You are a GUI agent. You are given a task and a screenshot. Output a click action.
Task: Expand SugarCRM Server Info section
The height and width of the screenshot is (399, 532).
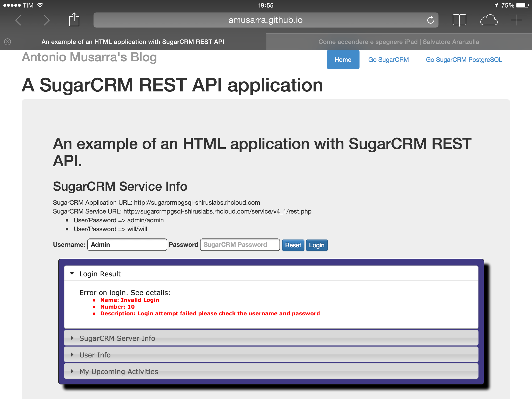point(271,338)
